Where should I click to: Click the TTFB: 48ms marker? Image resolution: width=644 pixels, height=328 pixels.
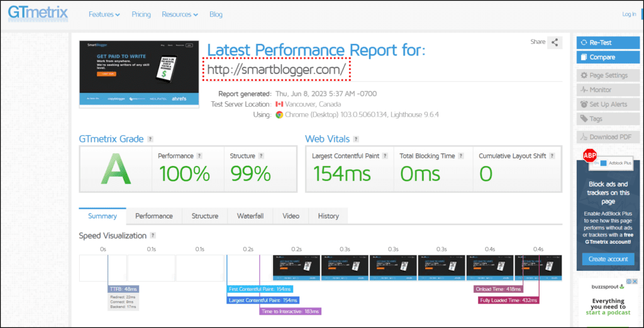pyautogui.click(x=123, y=288)
